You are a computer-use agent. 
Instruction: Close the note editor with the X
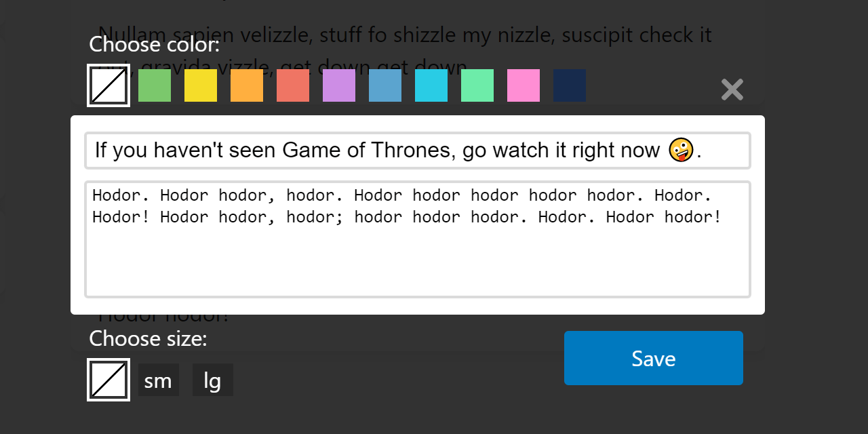click(x=731, y=90)
